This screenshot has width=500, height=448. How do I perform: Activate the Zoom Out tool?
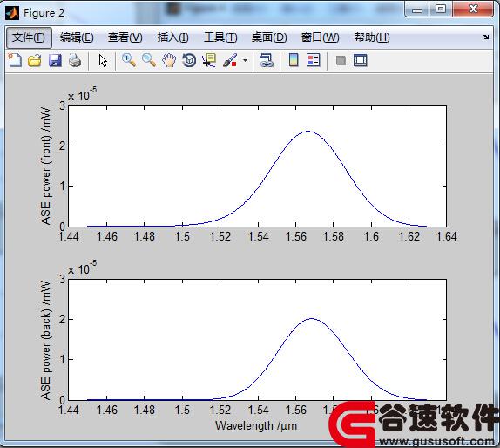coord(149,60)
